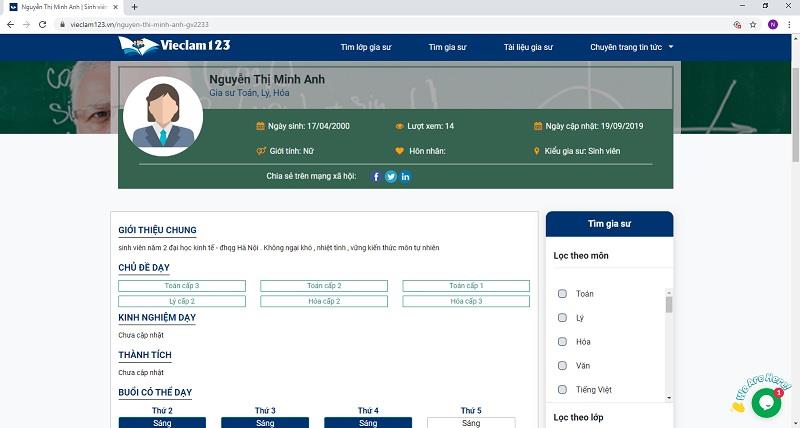Check the Lý subject filter
Viewport: 800px width, 428px height.
(562, 318)
